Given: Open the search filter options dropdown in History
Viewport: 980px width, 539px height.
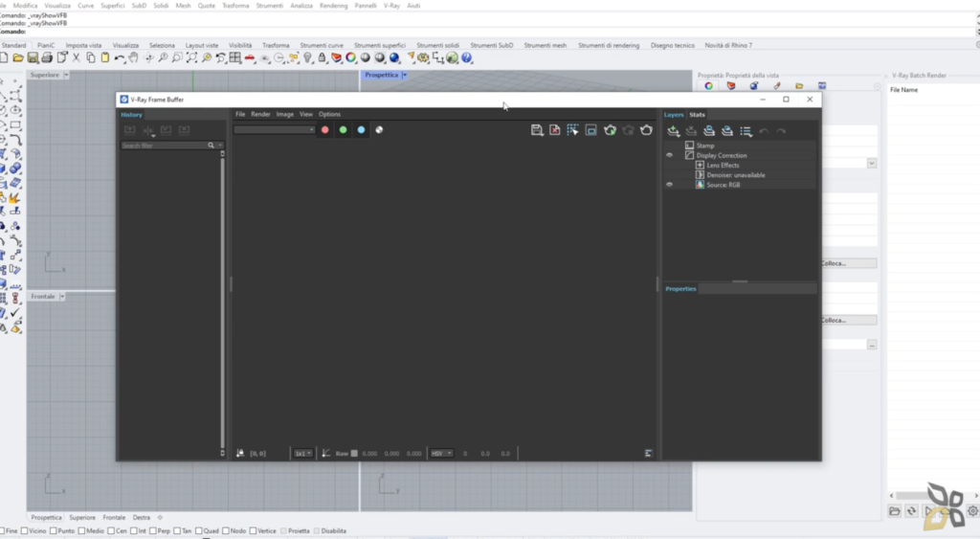Looking at the screenshot, I should (220, 146).
